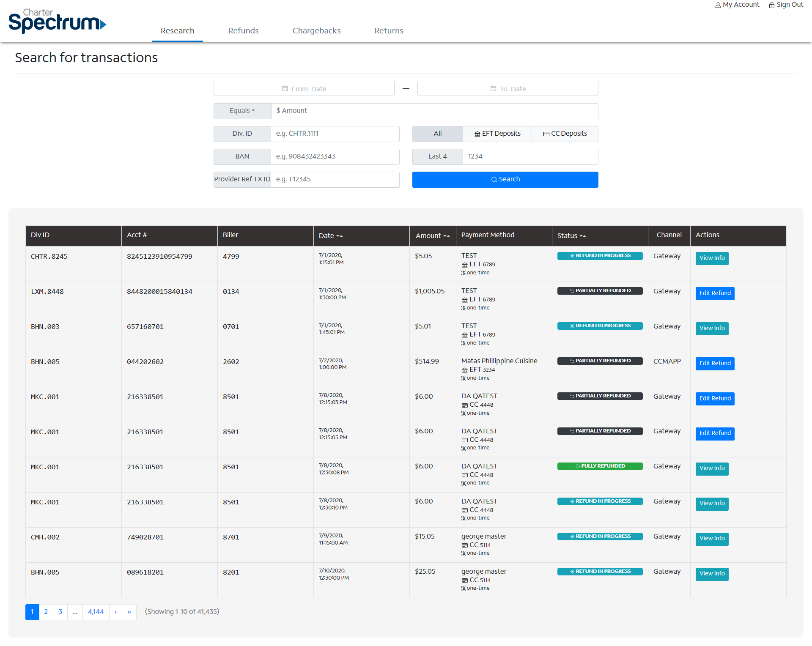812x646 pixels.
Task: Select the All deposits filter
Action: click(x=437, y=134)
